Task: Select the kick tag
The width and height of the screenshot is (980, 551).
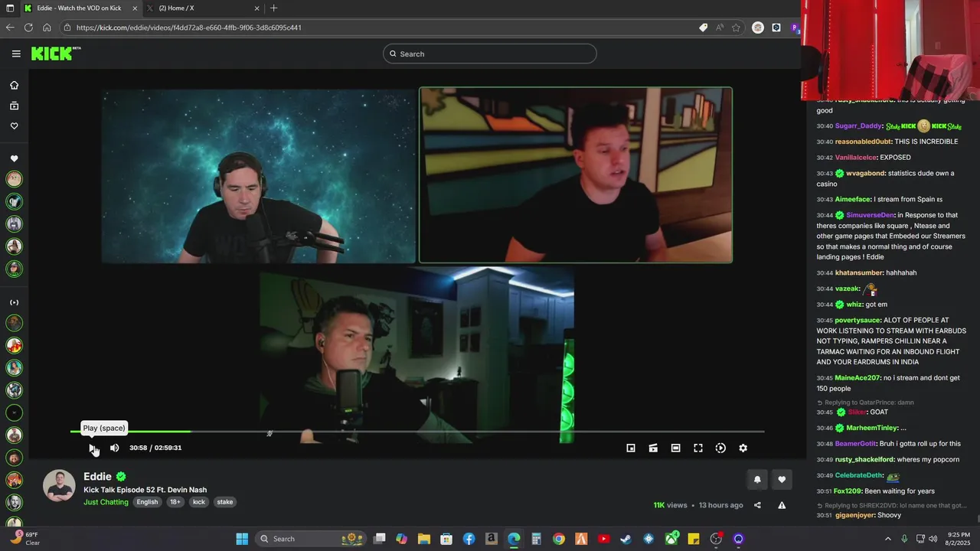Action: (199, 502)
